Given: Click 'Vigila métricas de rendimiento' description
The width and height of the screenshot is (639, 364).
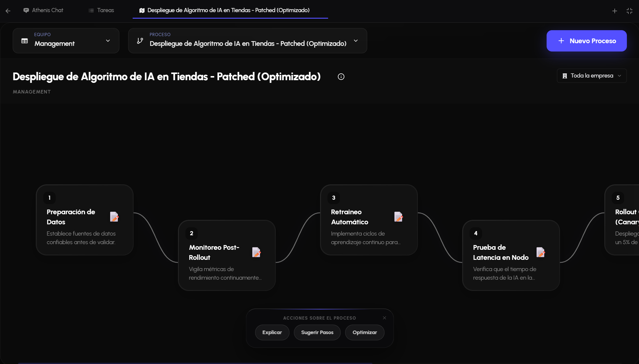Looking at the screenshot, I should (225, 273).
